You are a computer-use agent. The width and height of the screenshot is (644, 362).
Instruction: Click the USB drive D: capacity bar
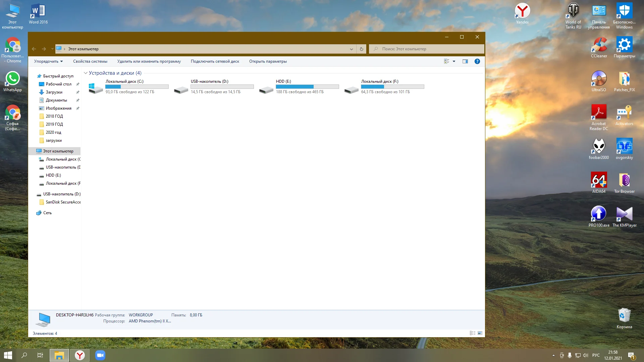(x=222, y=86)
